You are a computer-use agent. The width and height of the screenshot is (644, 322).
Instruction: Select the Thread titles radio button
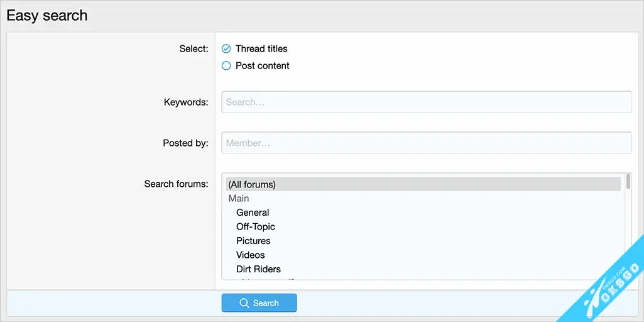[x=226, y=49]
